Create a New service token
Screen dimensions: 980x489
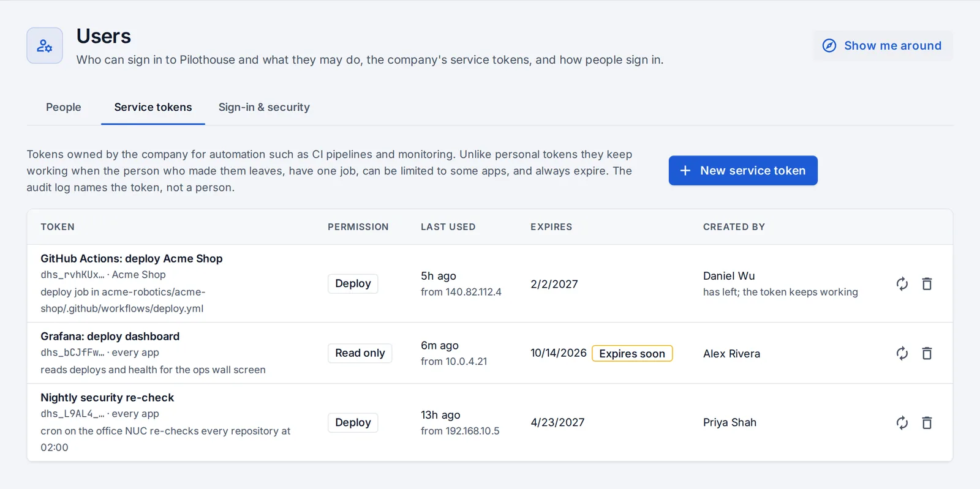point(743,170)
